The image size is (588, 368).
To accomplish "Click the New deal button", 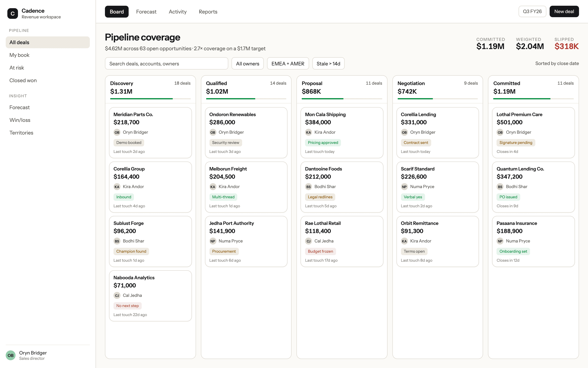I will tap(564, 11).
